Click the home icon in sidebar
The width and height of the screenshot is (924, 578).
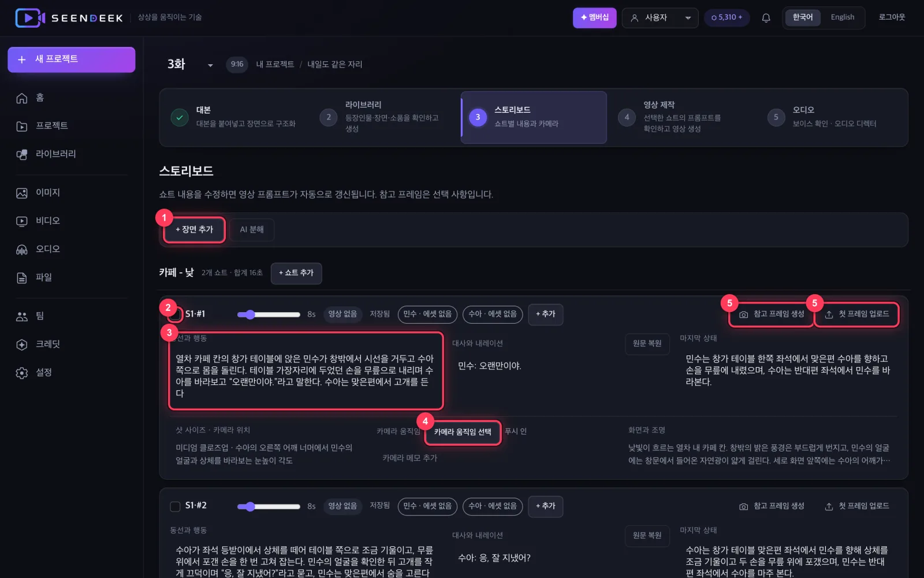point(22,98)
